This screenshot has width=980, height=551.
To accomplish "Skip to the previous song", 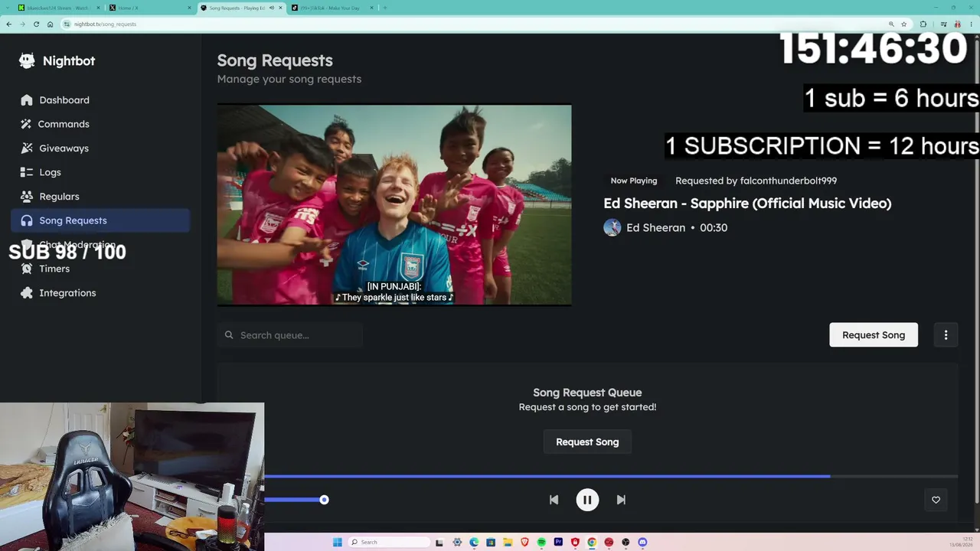I will 554,500.
